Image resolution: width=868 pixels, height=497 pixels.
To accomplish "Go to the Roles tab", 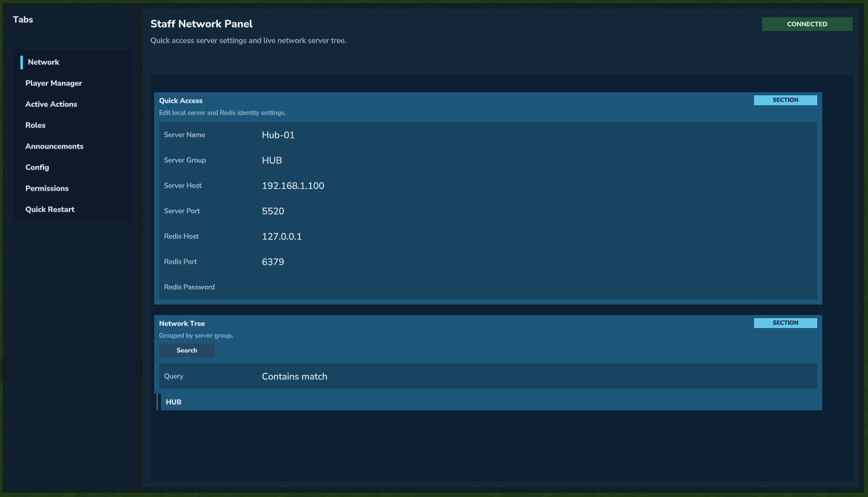I will point(35,126).
